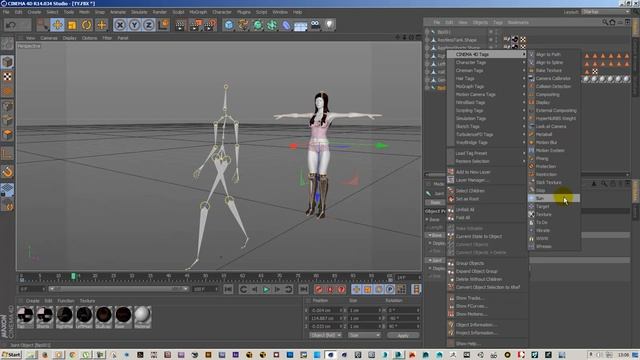Click the Record Active Objects red button
The height and width of the screenshot is (360, 640).
(x=319, y=289)
